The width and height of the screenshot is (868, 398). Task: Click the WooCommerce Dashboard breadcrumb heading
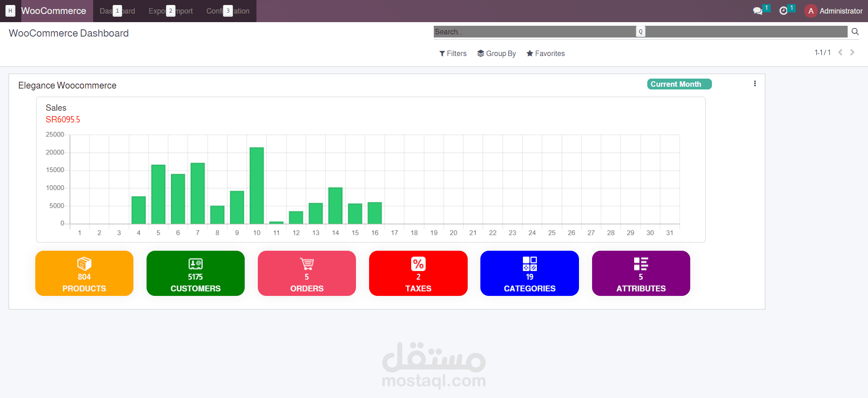tap(69, 33)
